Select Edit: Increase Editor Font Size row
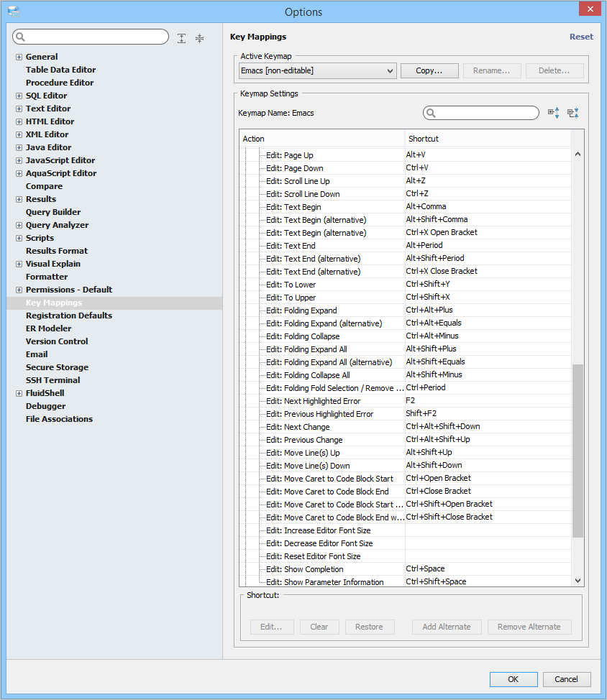This screenshot has width=607, height=700. [406, 530]
